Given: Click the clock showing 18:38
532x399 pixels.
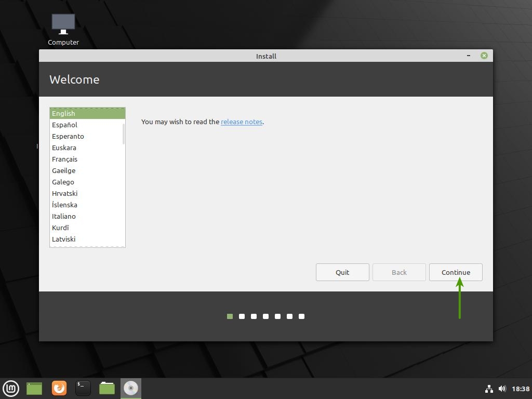Looking at the screenshot, I should 521,389.
